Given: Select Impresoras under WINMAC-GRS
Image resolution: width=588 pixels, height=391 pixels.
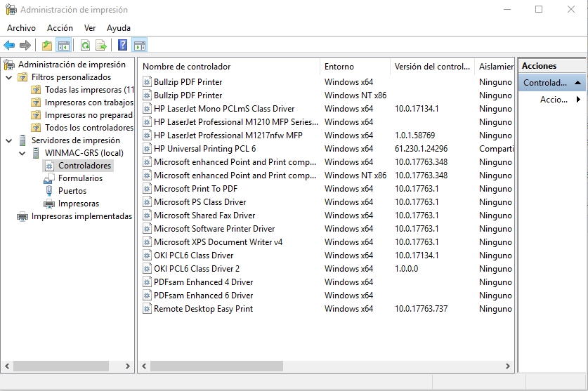Looking at the screenshot, I should pyautogui.click(x=79, y=204).
